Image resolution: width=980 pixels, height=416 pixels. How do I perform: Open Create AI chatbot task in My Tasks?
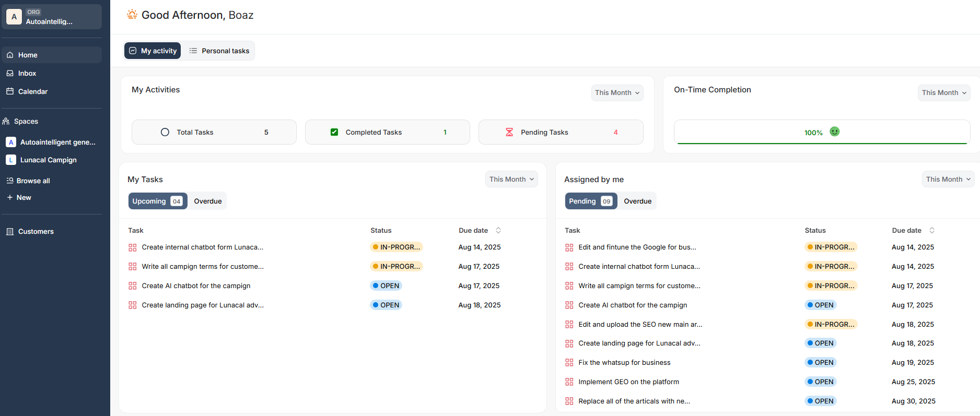click(x=196, y=286)
